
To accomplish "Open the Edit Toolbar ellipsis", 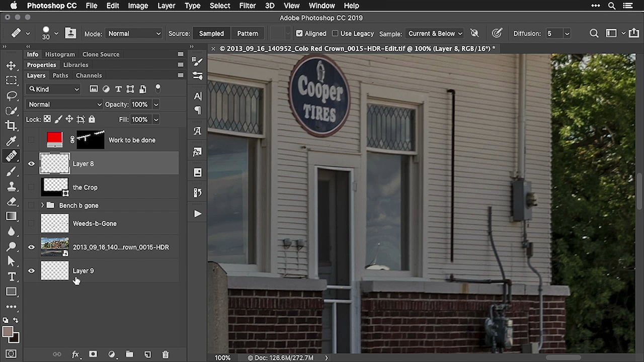I will [11, 307].
